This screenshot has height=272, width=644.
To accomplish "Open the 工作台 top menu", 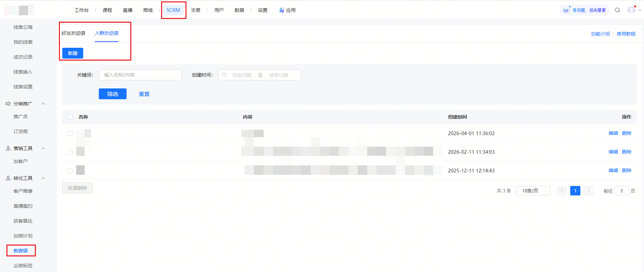I will coord(82,10).
